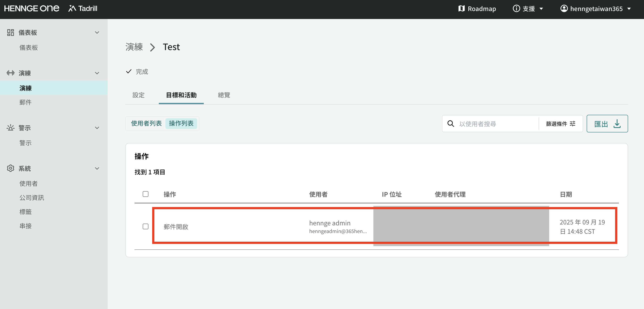Click the Tadrill product icon
644x309 pixels.
click(72, 9)
